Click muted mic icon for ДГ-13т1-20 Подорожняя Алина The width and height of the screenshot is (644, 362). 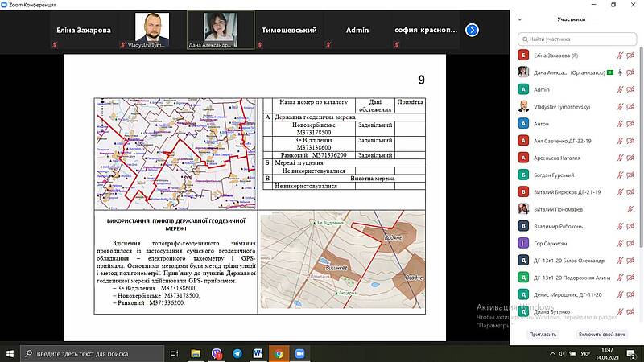[620, 278]
